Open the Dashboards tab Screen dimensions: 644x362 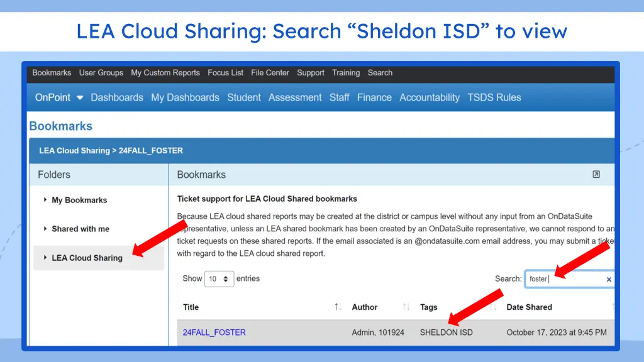(117, 97)
